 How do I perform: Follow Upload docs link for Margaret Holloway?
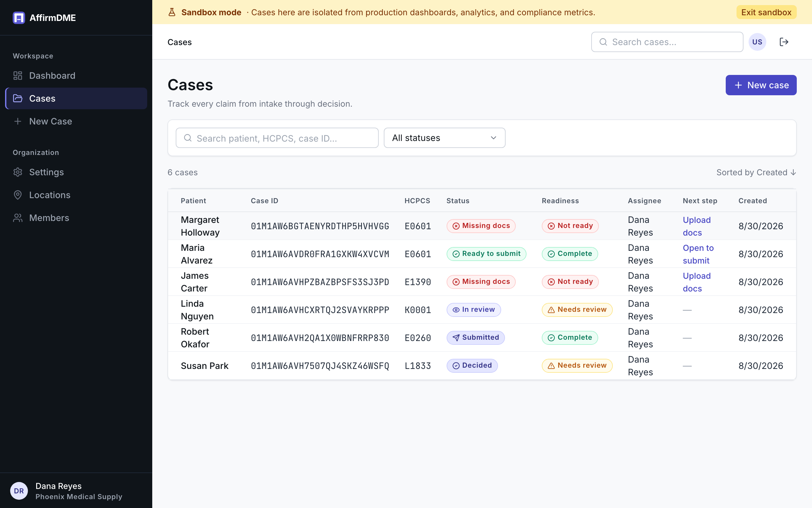tap(697, 226)
